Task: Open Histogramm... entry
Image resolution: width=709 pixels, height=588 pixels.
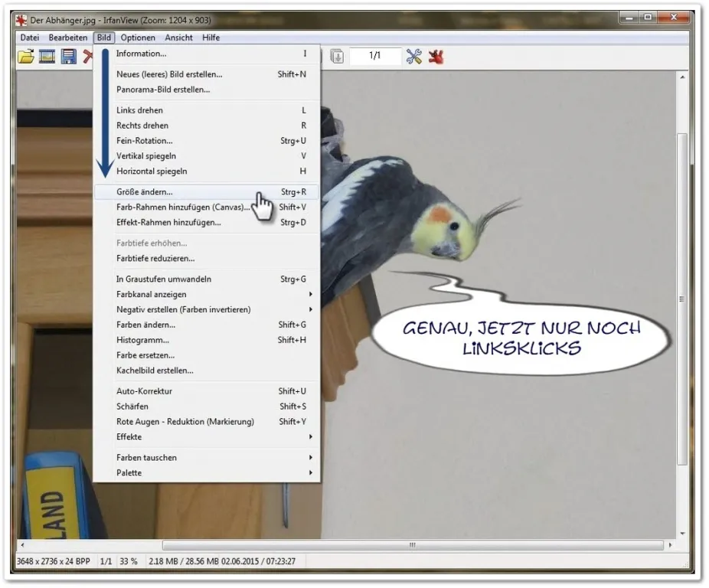Action: 207,340
